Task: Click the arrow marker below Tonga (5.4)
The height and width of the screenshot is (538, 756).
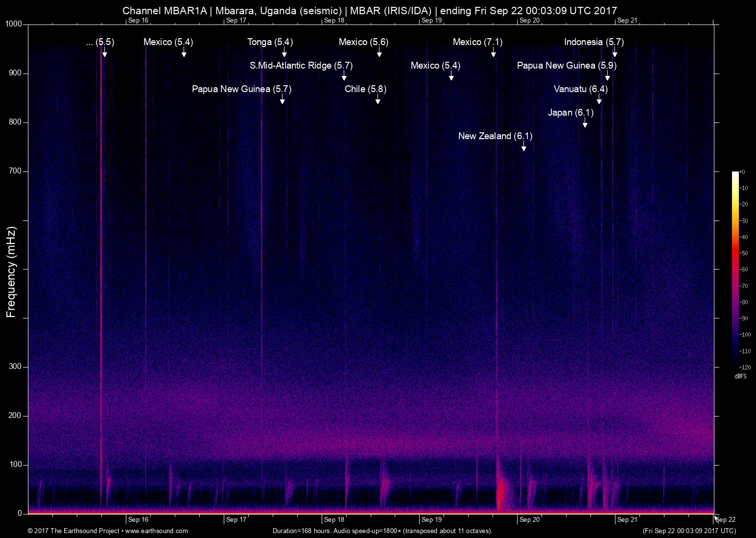Action: [284, 53]
